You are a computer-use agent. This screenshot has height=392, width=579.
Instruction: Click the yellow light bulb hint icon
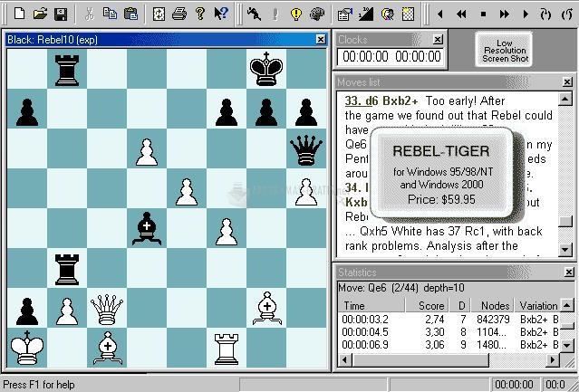click(296, 14)
